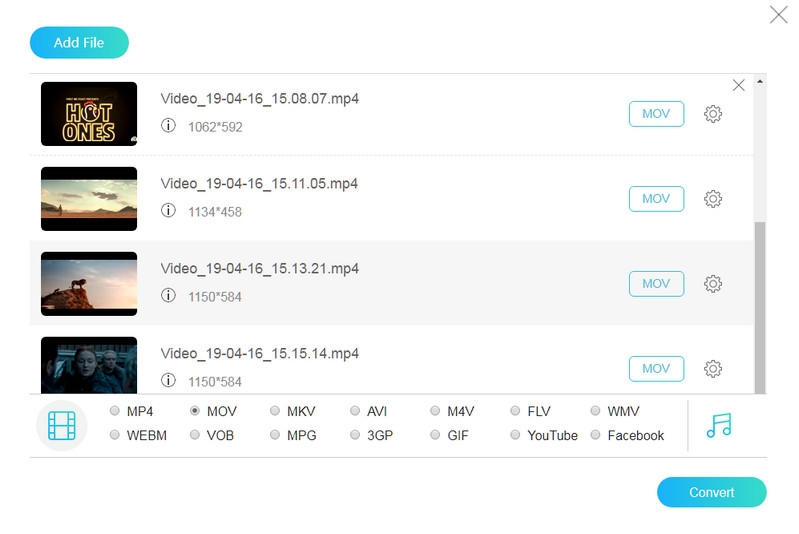The image size is (799, 534).
Task: Choose the MKV format option
Action: (x=276, y=411)
